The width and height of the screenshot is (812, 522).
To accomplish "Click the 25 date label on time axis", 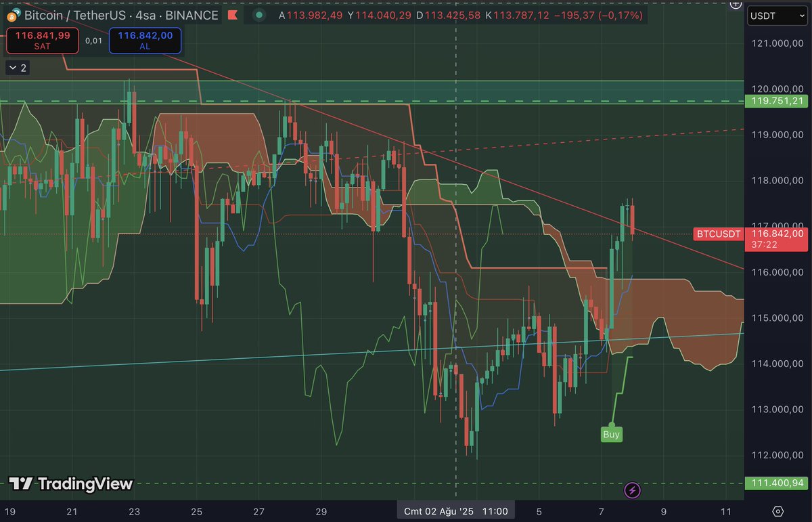I will [x=197, y=511].
